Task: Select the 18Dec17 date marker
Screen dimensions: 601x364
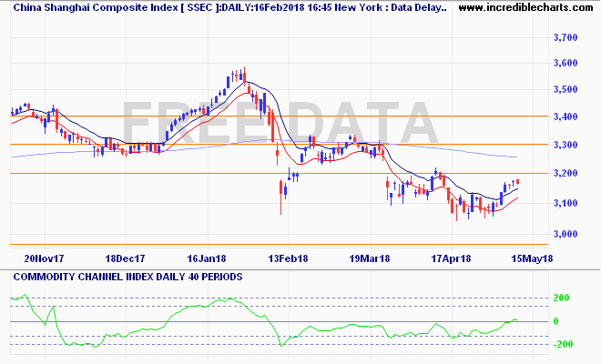Action: (127, 258)
